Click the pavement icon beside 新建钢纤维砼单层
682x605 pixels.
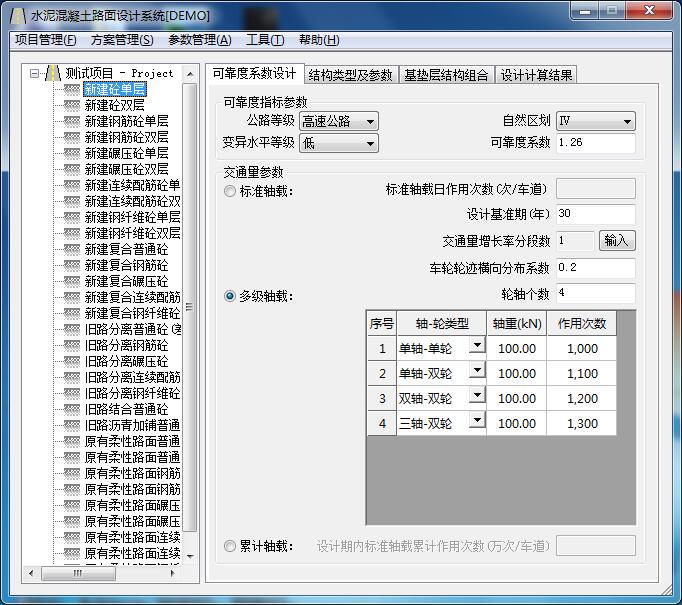pyautogui.click(x=72, y=217)
